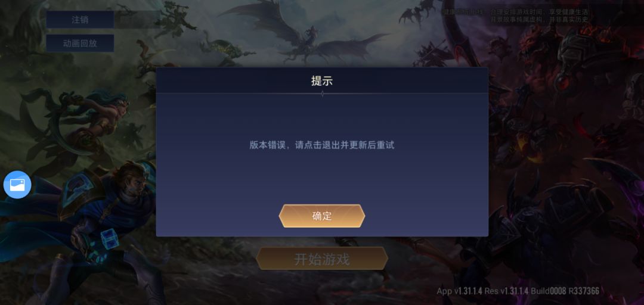Click the blank translucent bar beside 注销

click(x=137, y=19)
